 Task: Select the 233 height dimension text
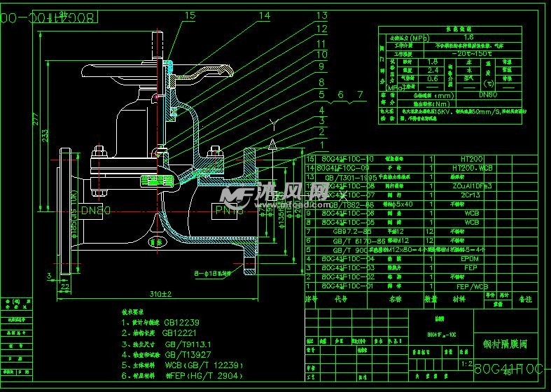coord(46,136)
